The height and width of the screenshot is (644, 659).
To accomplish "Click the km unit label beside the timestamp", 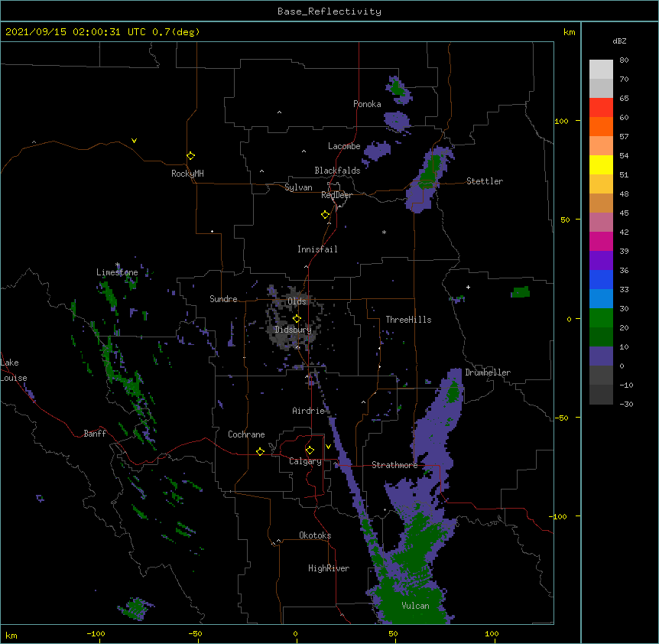I will (x=569, y=32).
